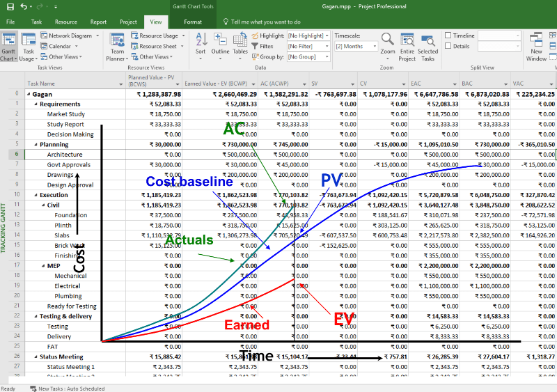
Task: Click the Sort icon
Action: 201,42
